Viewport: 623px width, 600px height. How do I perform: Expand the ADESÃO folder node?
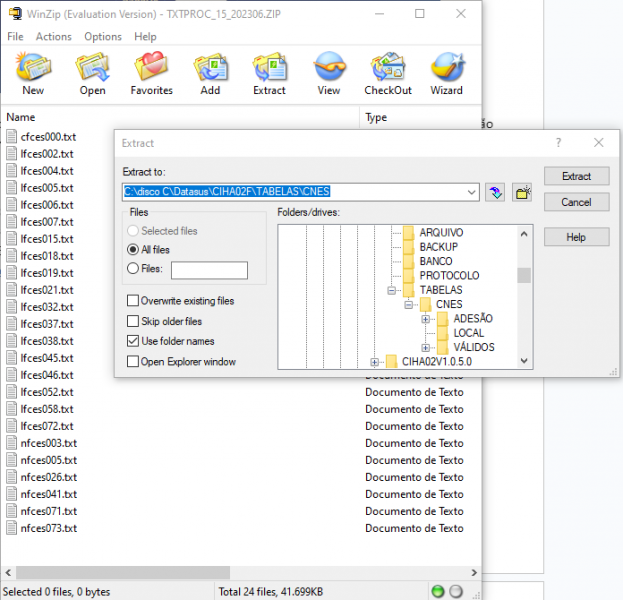[426, 319]
